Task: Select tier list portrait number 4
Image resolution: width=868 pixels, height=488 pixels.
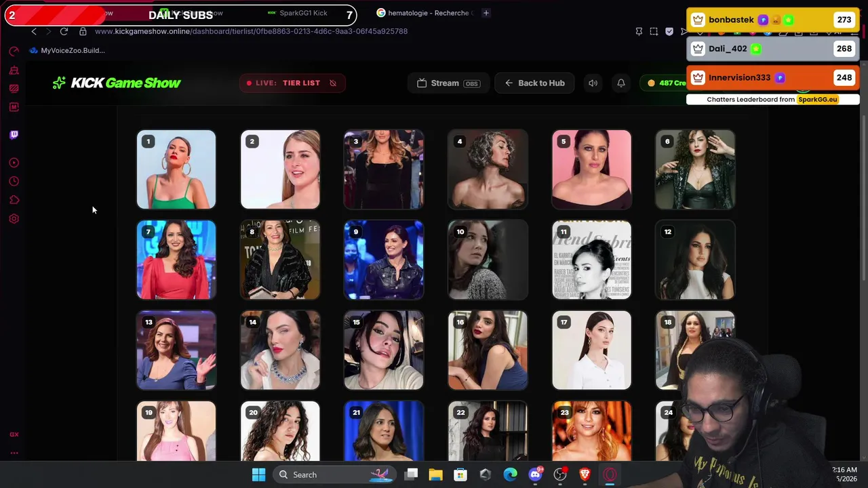Action: tap(488, 169)
